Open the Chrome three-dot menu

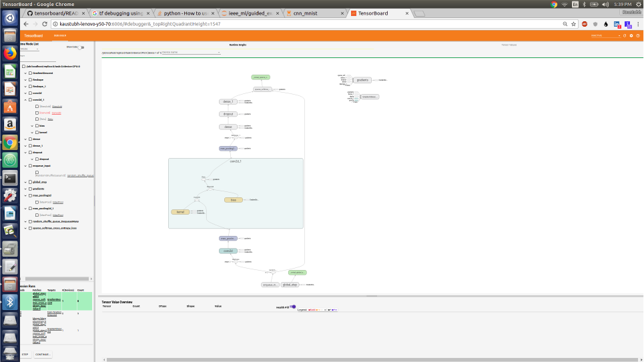tap(638, 24)
